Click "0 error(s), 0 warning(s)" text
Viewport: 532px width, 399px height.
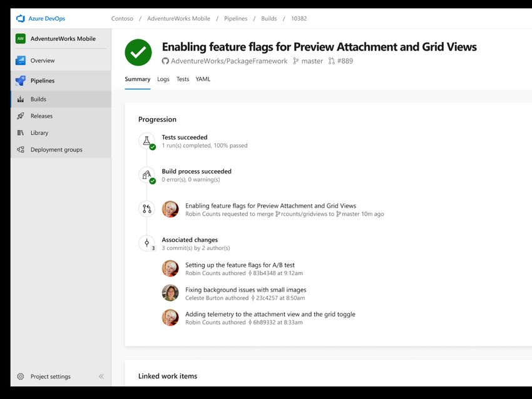point(191,179)
